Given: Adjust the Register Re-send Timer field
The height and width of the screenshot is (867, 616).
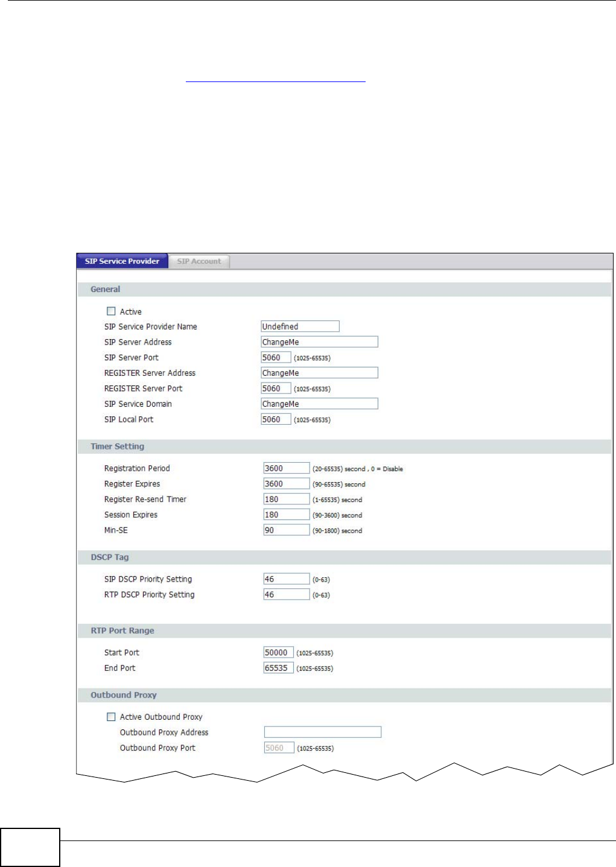Looking at the screenshot, I should click(287, 499).
